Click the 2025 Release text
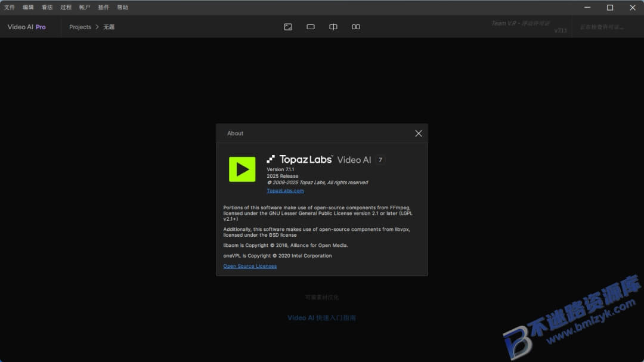644x362 pixels. (x=283, y=176)
